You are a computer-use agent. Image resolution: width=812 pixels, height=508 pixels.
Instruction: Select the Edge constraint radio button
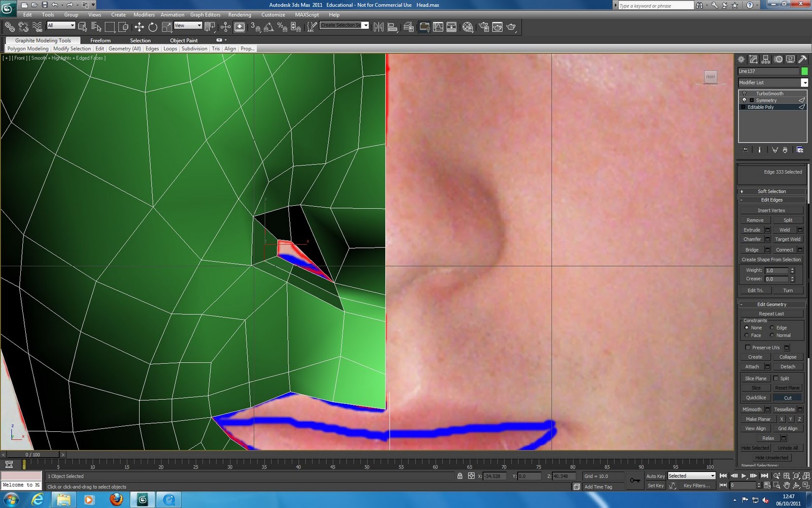772,328
